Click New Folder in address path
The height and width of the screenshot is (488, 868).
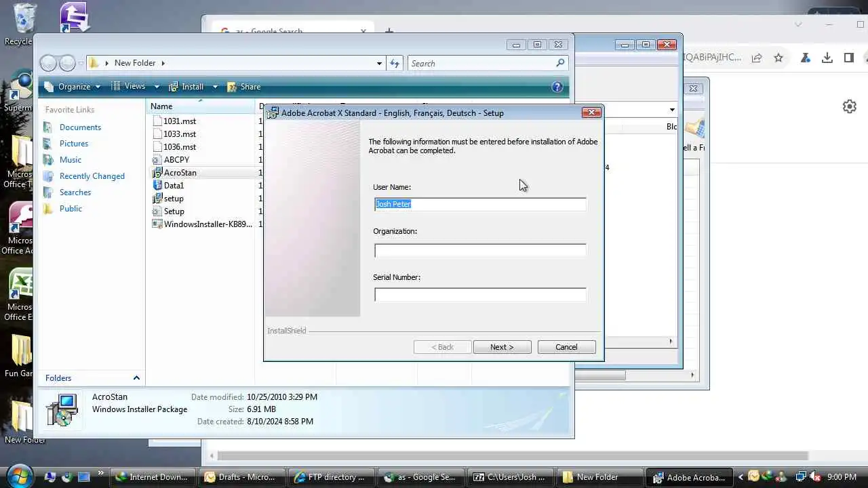tap(135, 63)
